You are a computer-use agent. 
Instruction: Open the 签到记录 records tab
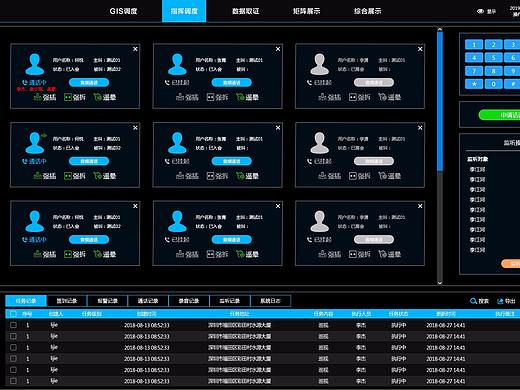pos(67,301)
